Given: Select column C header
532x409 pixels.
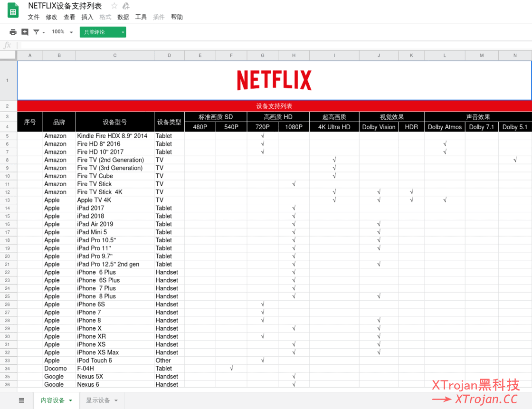Looking at the screenshot, I should click(x=114, y=55).
